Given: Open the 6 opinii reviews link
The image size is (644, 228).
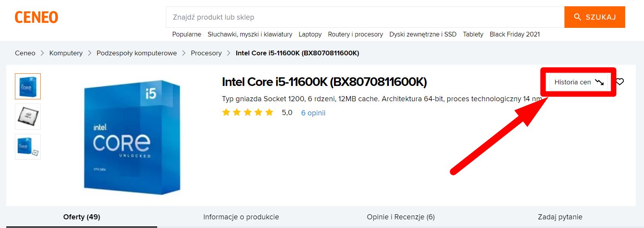Looking at the screenshot, I should pos(313,113).
